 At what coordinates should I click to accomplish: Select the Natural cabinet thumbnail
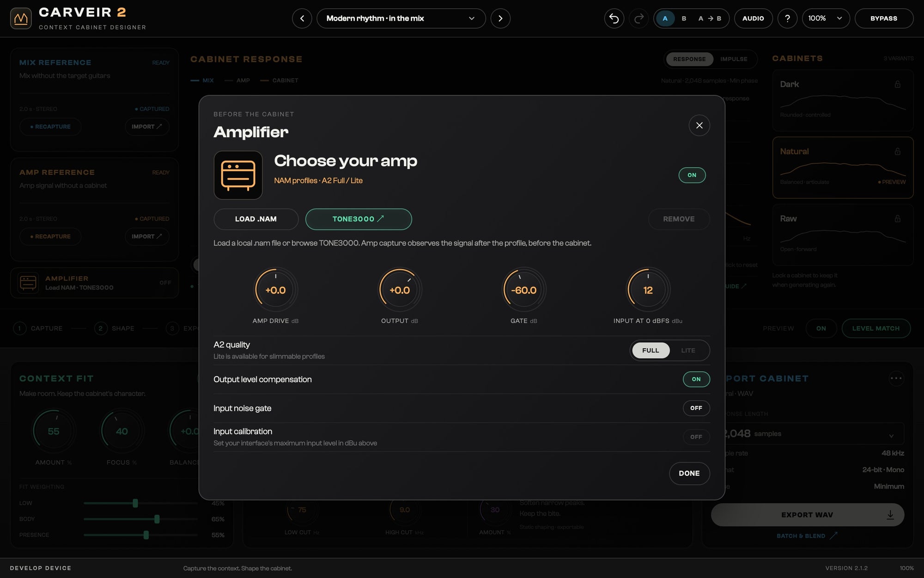[843, 167]
